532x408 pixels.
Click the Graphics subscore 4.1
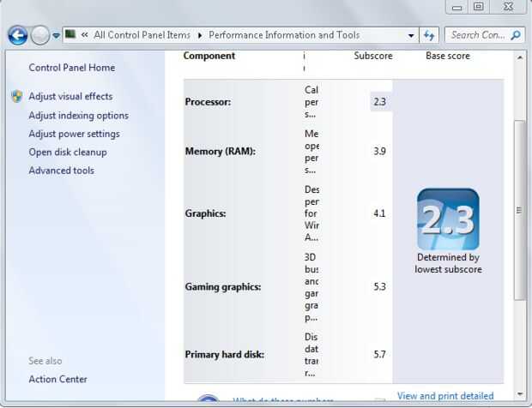pos(379,213)
